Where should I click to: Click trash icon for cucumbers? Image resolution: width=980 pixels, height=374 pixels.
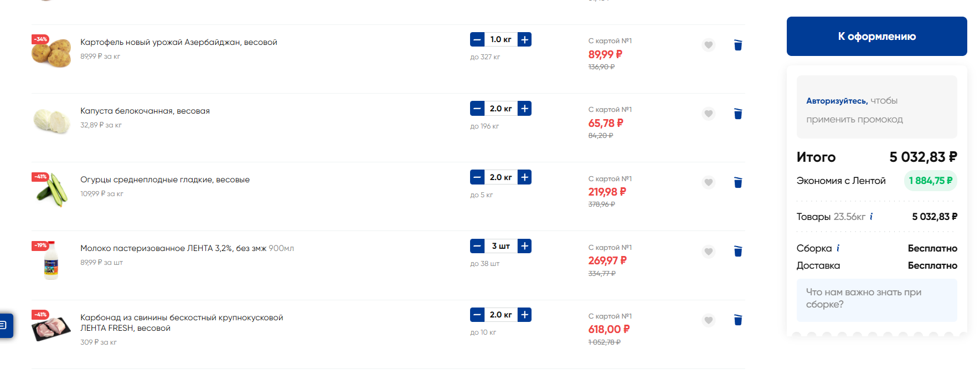click(737, 182)
